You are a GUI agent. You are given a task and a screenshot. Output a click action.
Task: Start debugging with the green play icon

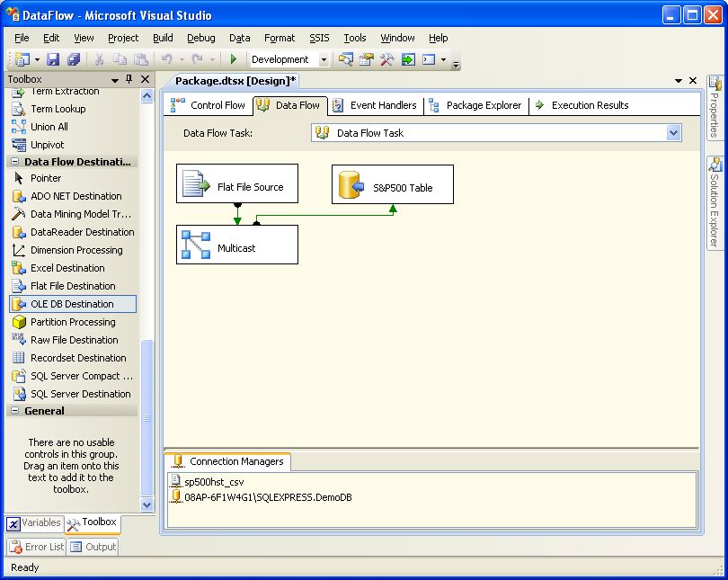coord(234,59)
